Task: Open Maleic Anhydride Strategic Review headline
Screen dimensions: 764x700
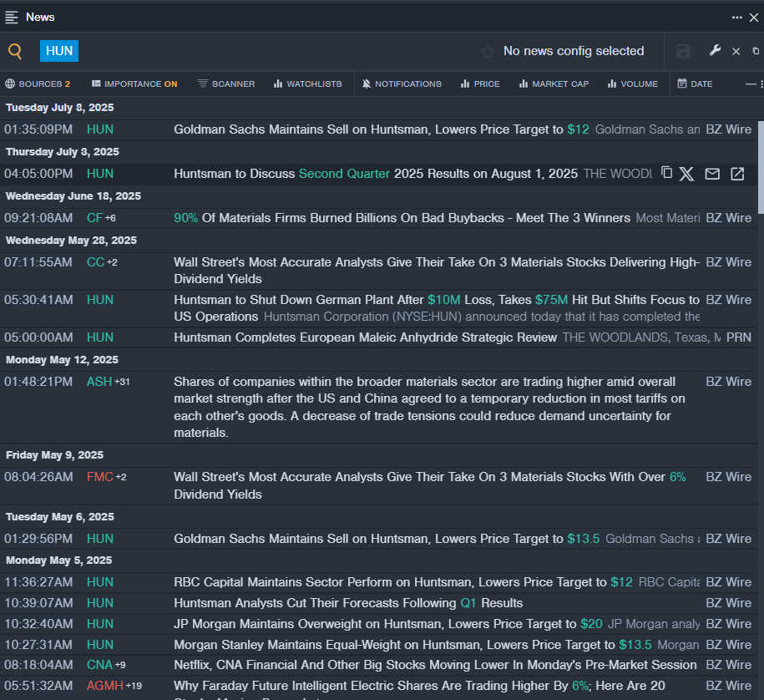Action: 366,337
